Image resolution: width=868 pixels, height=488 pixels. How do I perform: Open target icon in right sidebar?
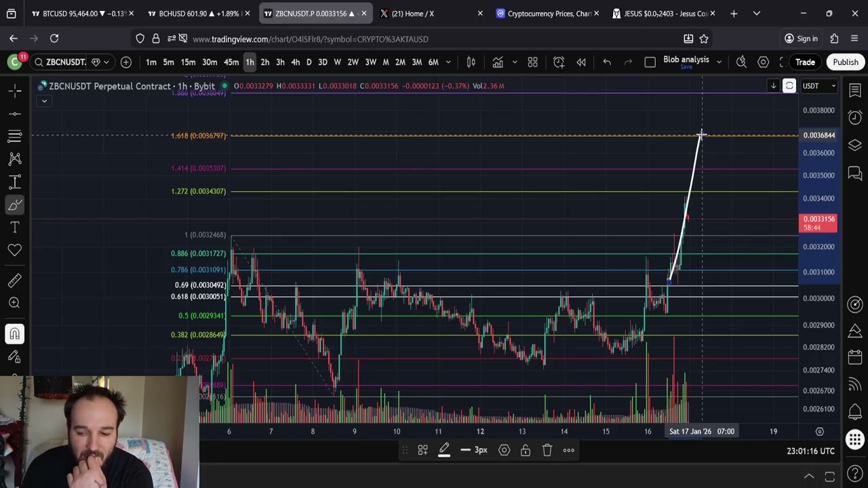coord(855,304)
